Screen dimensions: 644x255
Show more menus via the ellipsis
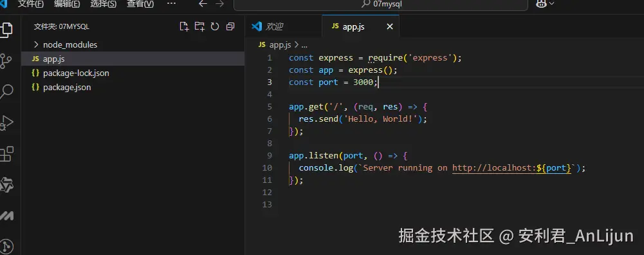click(x=172, y=4)
